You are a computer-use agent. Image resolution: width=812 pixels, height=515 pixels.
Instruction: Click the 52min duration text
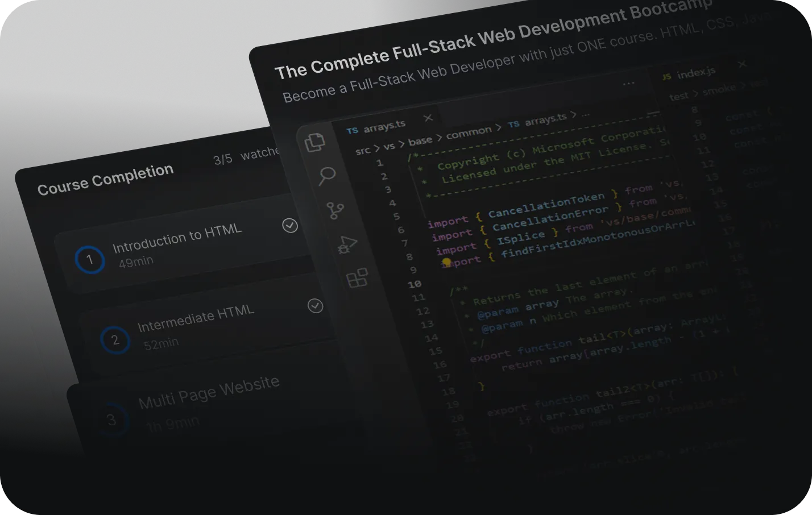tap(161, 343)
